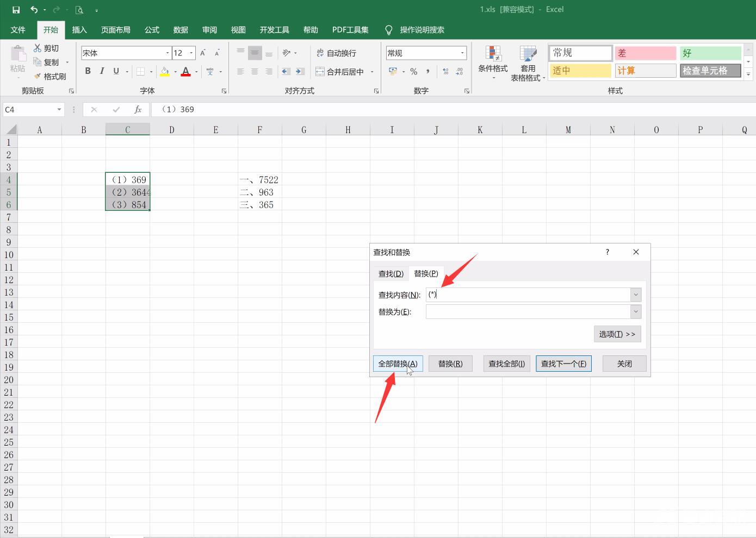This screenshot has height=538, width=756.
Task: Click the 查找内容 input field
Action: (x=528, y=295)
